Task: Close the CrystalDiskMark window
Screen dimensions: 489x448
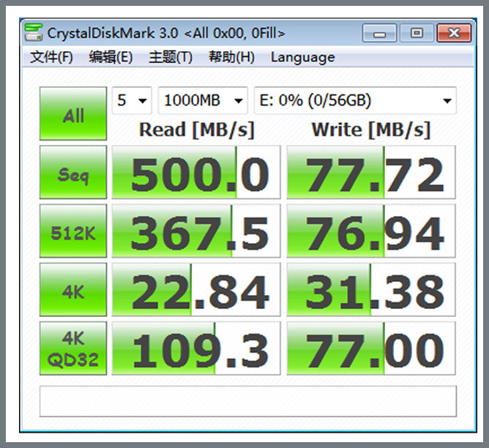Action: pyautogui.click(x=454, y=32)
